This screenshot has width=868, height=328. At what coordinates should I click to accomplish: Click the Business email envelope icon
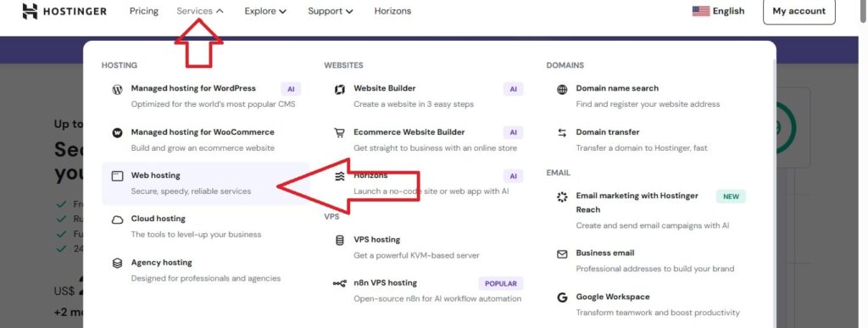pyautogui.click(x=562, y=254)
